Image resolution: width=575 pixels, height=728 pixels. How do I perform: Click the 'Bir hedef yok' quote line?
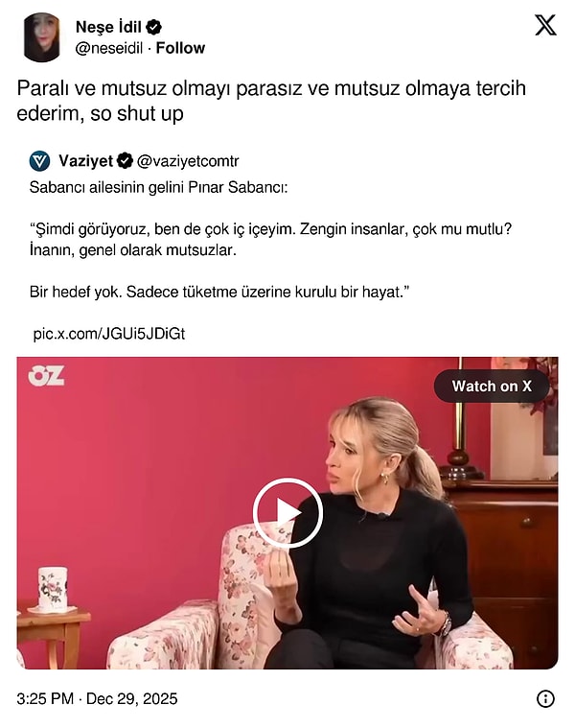pos(219,292)
